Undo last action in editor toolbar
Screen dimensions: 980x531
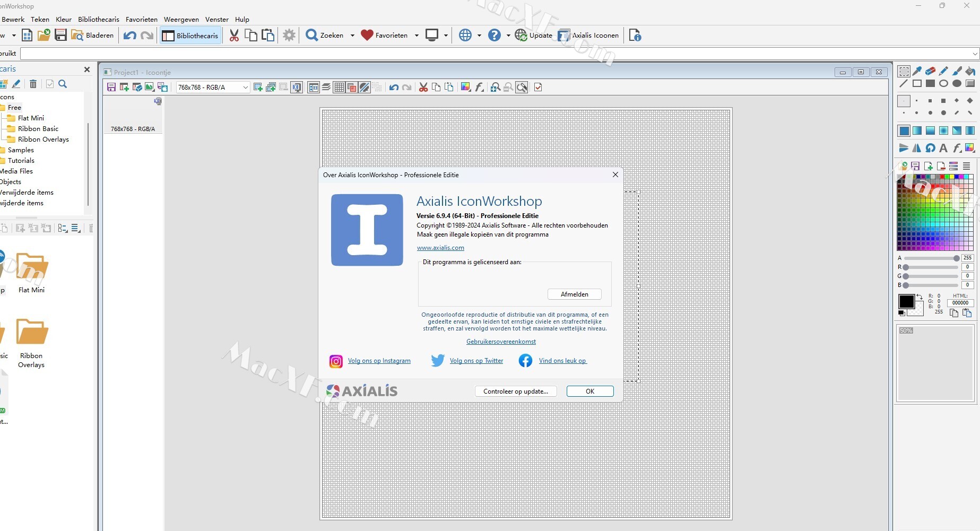point(394,88)
